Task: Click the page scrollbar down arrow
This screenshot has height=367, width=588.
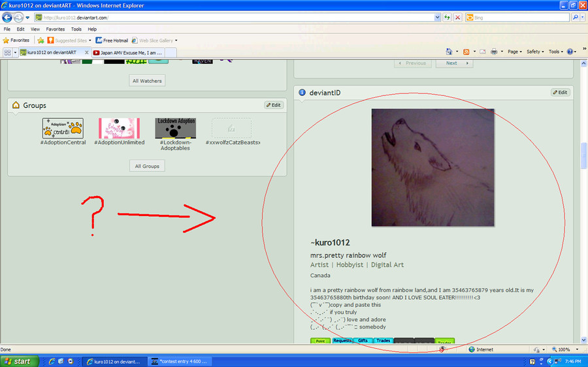Action: click(x=583, y=340)
